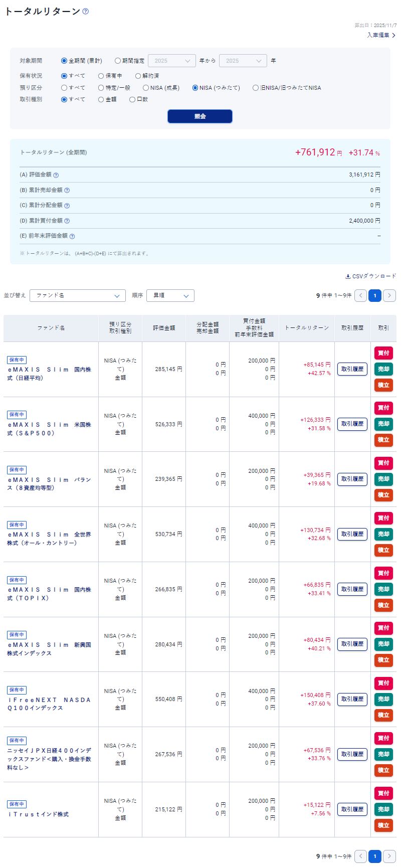The width and height of the screenshot is (402, 868).
Task: Expand the 並び替え ファンド名 dropdown
Action: [x=77, y=296]
